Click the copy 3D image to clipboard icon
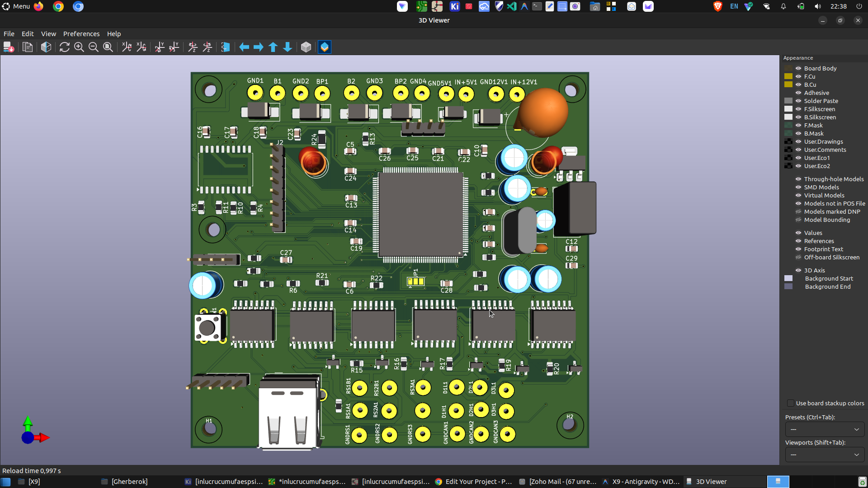This screenshot has height=488, width=868. (28, 47)
